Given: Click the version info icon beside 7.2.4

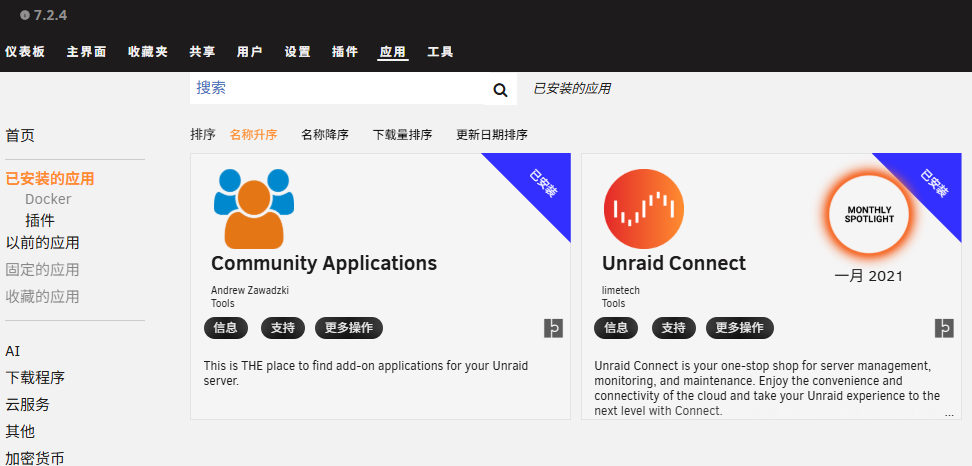Looking at the screenshot, I should (25, 15).
